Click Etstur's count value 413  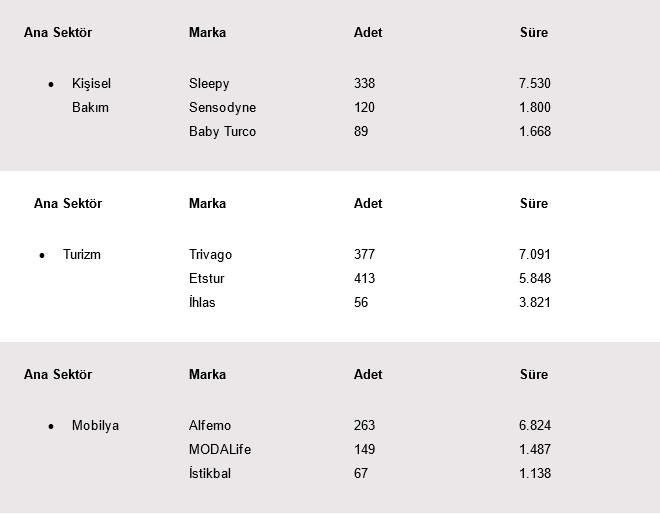click(x=364, y=279)
